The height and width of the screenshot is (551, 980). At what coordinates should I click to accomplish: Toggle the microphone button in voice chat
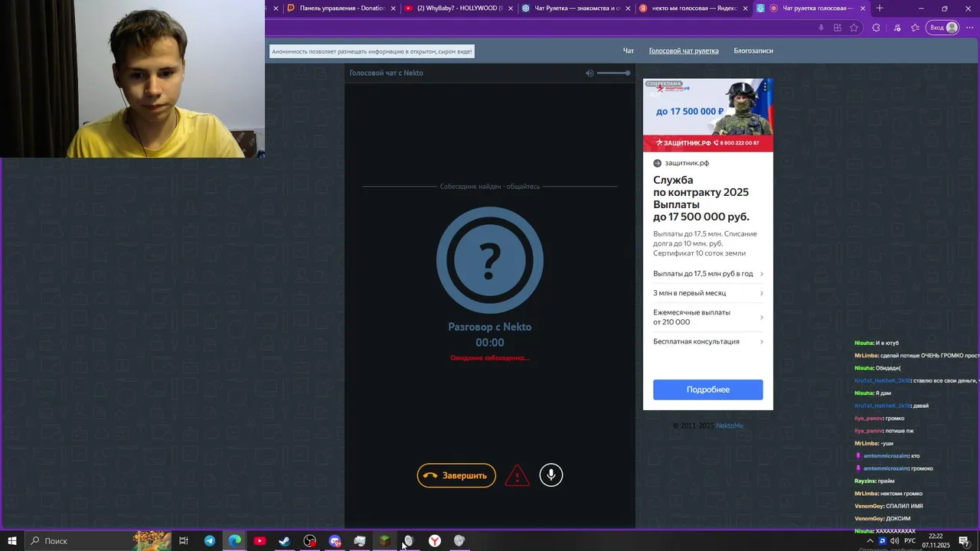(550, 475)
